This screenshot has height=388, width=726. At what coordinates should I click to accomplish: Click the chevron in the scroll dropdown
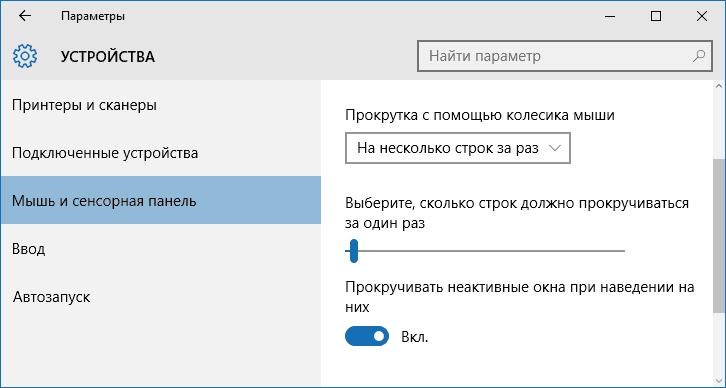[x=554, y=148]
